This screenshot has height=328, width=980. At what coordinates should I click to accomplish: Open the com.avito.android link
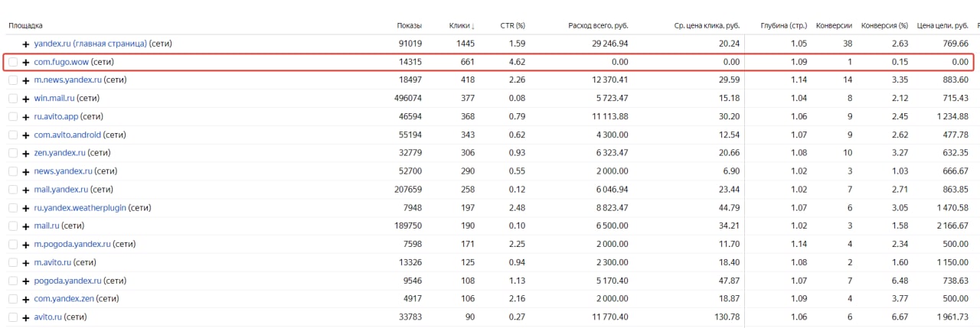pos(67,135)
